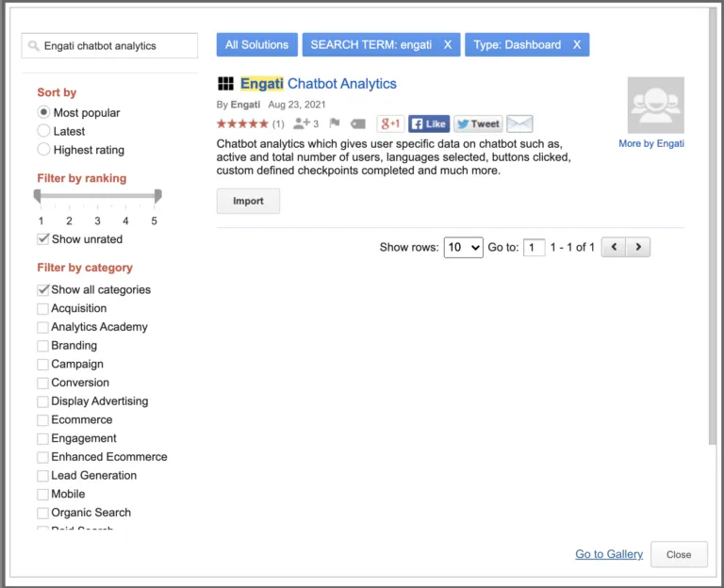
Task: Open the Go to Gallery link
Action: pyautogui.click(x=609, y=554)
